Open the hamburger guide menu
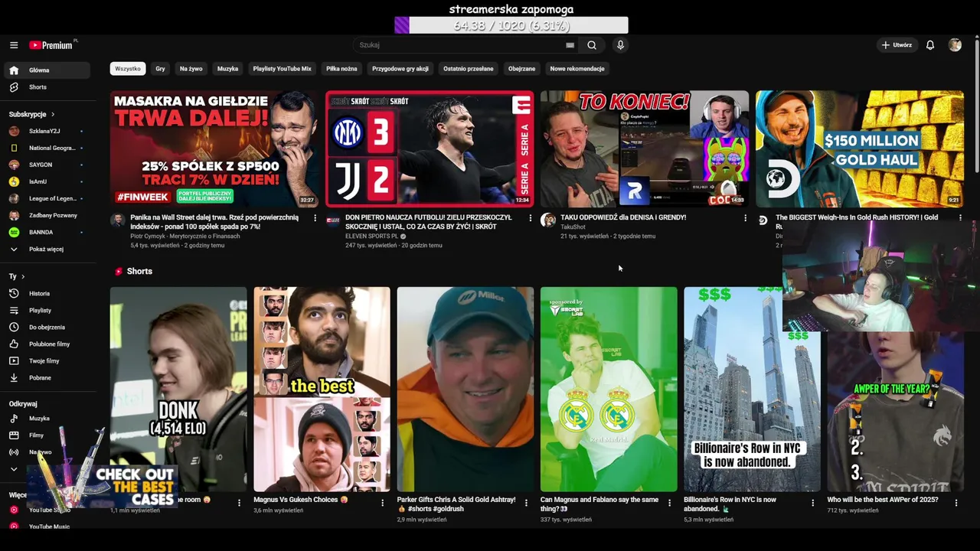Image resolution: width=980 pixels, height=551 pixels. pyautogui.click(x=14, y=45)
